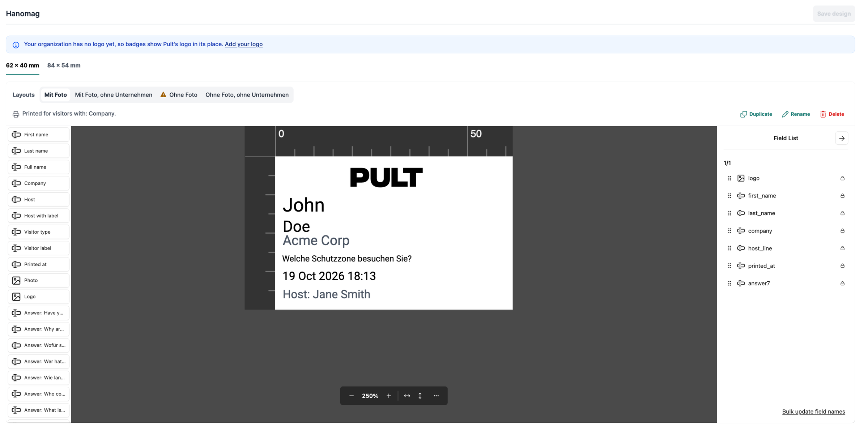Toggle lock icon for first_name field

coord(842,196)
